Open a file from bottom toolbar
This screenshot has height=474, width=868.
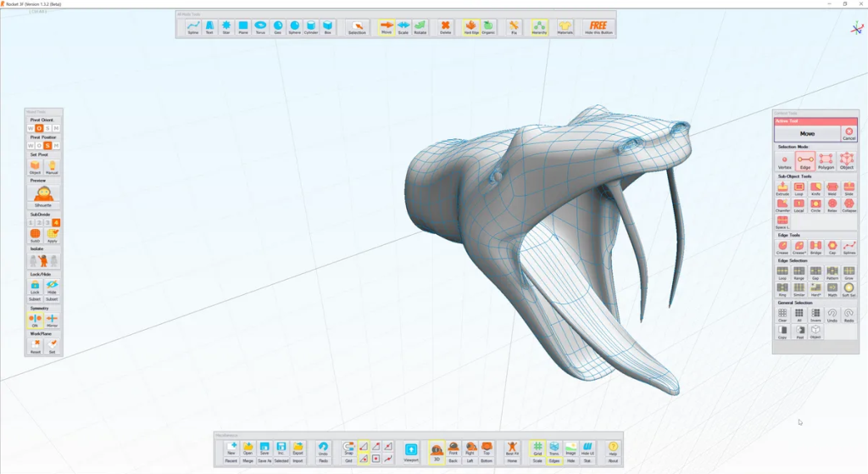click(248, 448)
